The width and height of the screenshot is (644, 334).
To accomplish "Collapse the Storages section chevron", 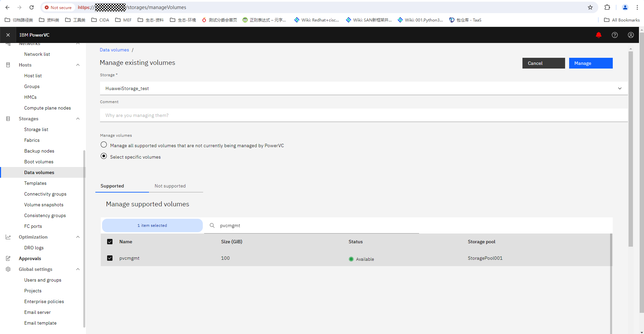I will click(78, 119).
